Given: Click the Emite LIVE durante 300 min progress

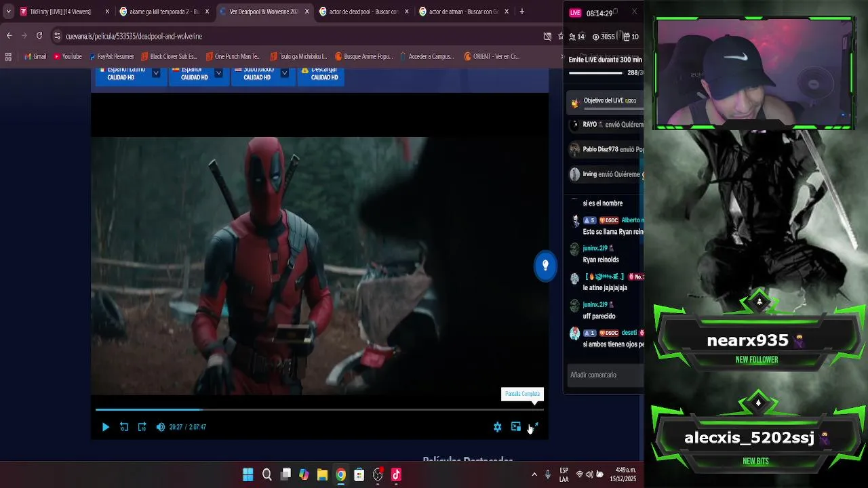Looking at the screenshot, I should pyautogui.click(x=606, y=65).
